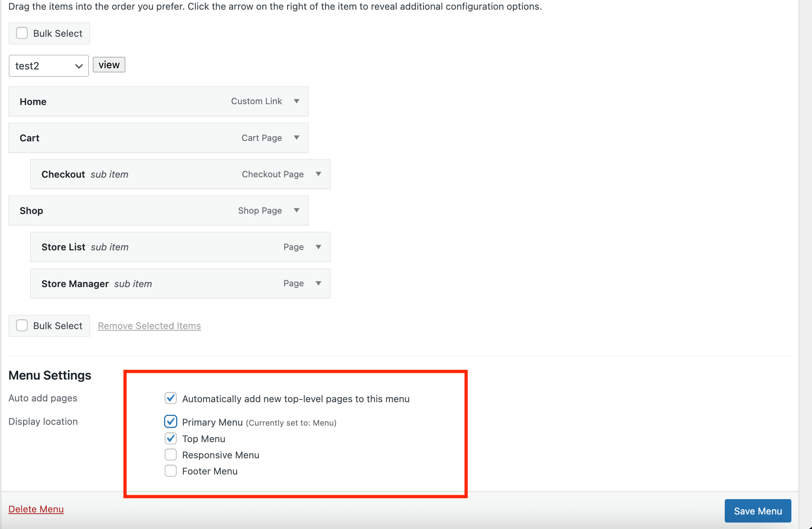Expand the Cart menu item configuration
This screenshot has height=529, width=812.
(296, 138)
